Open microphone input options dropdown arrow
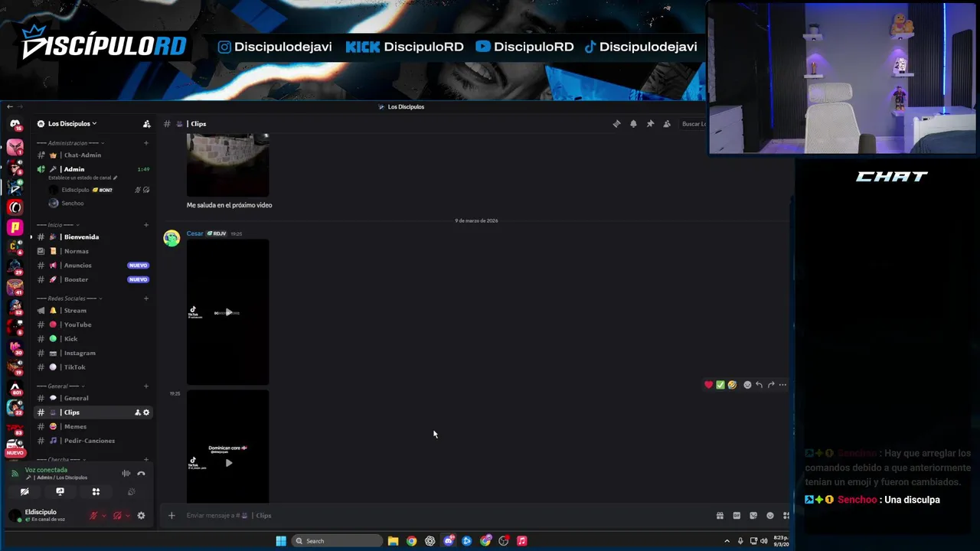Image resolution: width=980 pixels, height=551 pixels. 103,516
